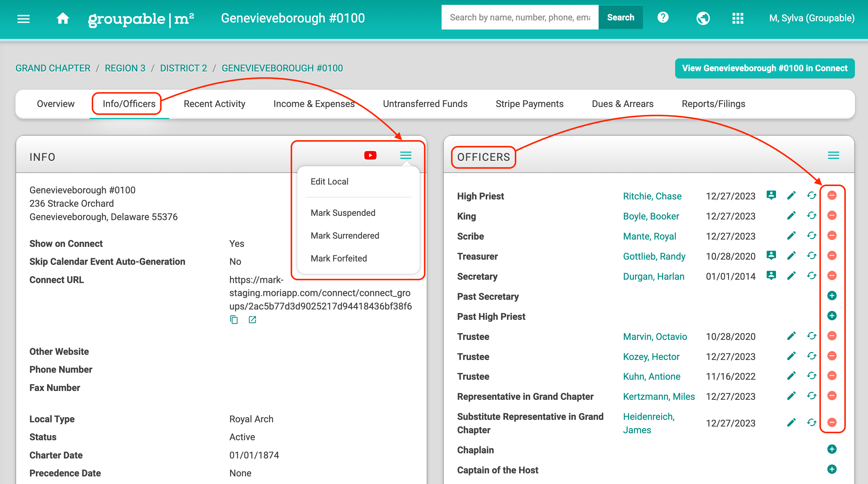Select the Info/Officers tab

pyautogui.click(x=129, y=104)
